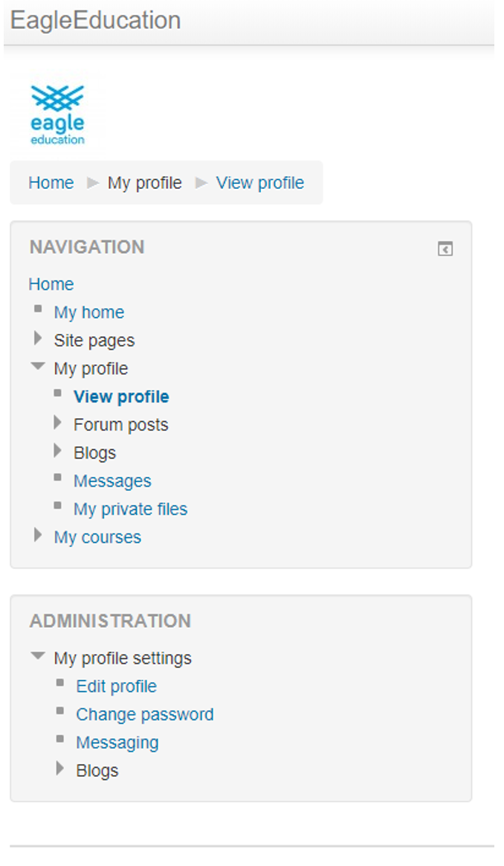Open Messaging settings link
This screenshot has width=504, height=866.
tap(117, 742)
